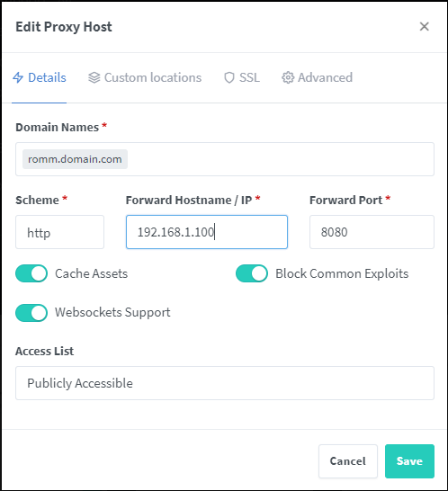Click the layers icon for Custom locations
Image resolution: width=448 pixels, height=491 pixels.
(94, 77)
